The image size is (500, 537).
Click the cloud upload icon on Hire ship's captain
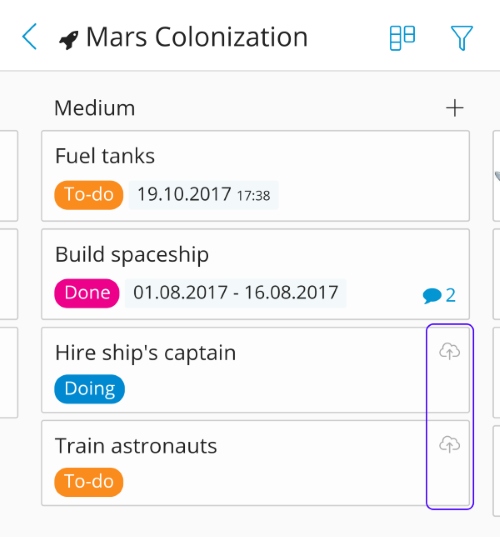coord(450,351)
